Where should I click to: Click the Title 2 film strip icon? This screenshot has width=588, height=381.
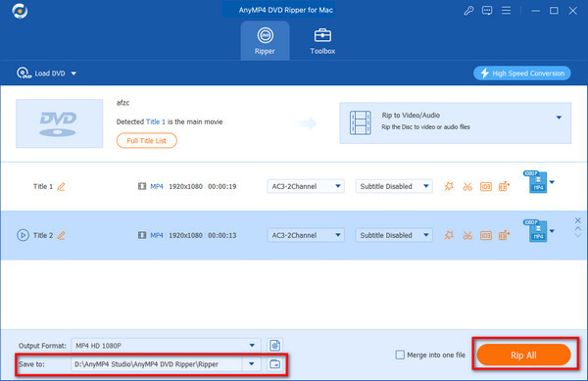point(142,235)
